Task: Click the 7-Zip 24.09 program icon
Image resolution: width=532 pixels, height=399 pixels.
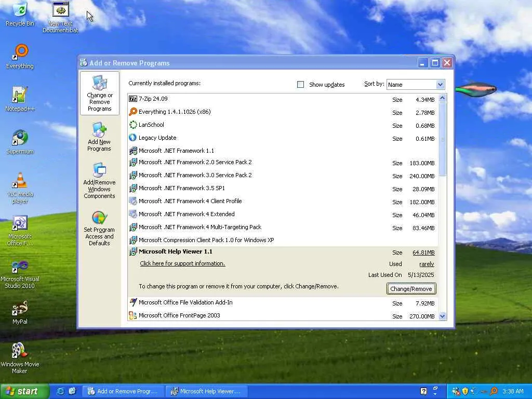Action: pyautogui.click(x=133, y=99)
